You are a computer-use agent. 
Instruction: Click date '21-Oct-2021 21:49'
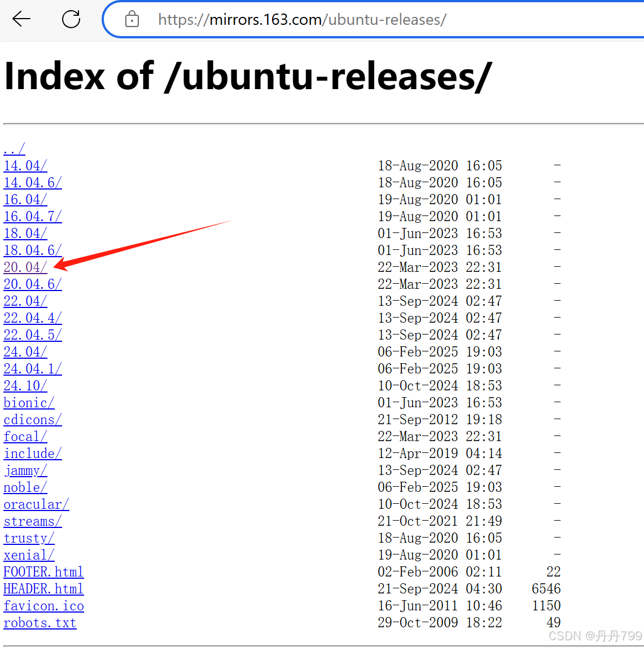pos(440,521)
